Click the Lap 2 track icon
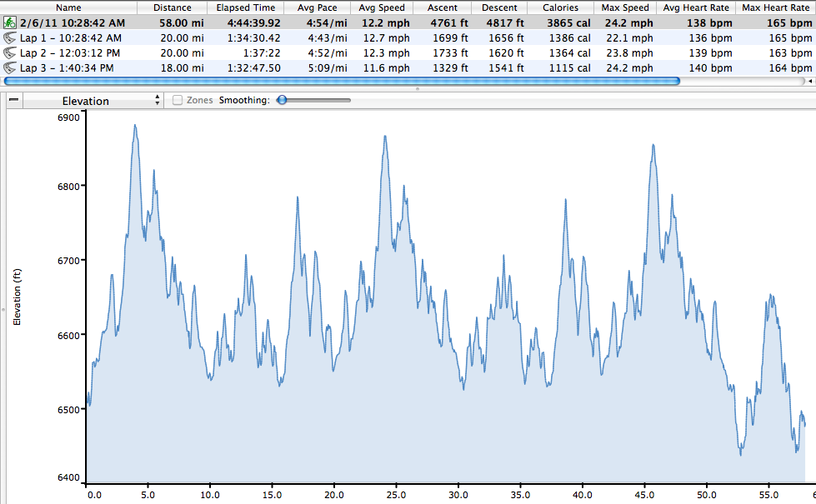The image size is (816, 504). (11, 53)
